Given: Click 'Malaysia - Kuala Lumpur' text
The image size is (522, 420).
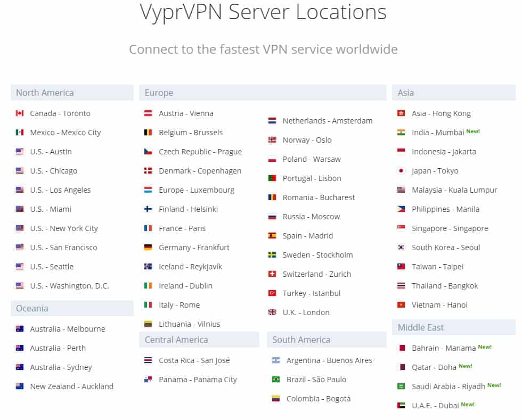Looking at the screenshot, I should pyautogui.click(x=454, y=191).
